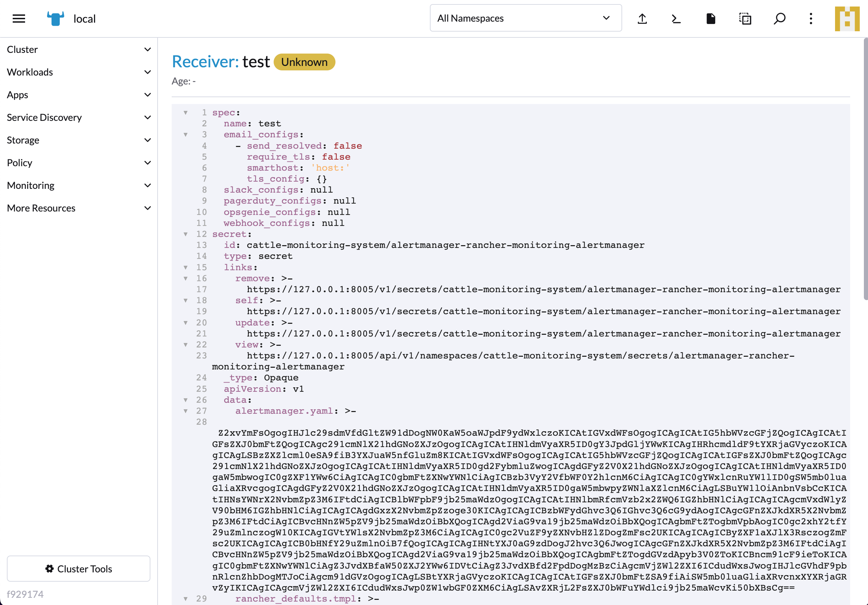Open the Import YAML dialog
This screenshot has height=605, width=868.
pyautogui.click(x=642, y=18)
